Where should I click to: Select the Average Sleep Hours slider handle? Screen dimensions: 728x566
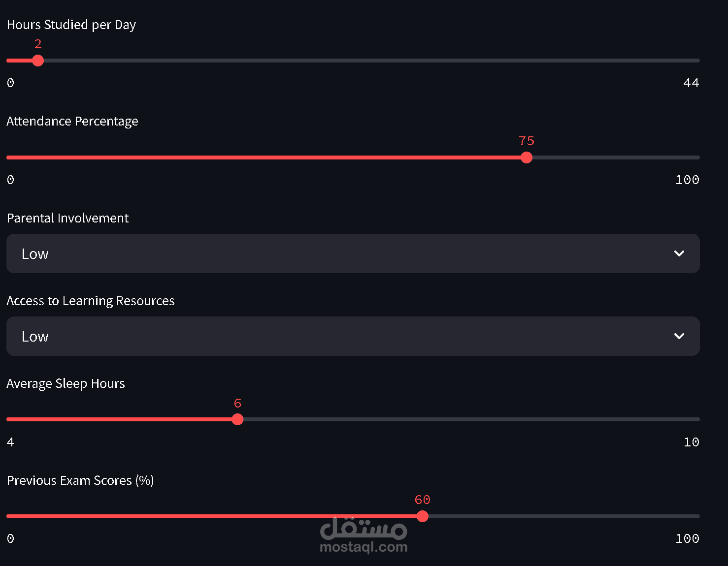tap(237, 419)
